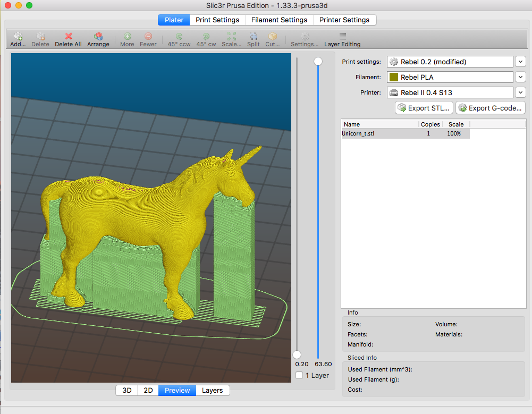Switch to the 2D view toggle
Viewport: 532px width, 414px height.
(x=148, y=390)
